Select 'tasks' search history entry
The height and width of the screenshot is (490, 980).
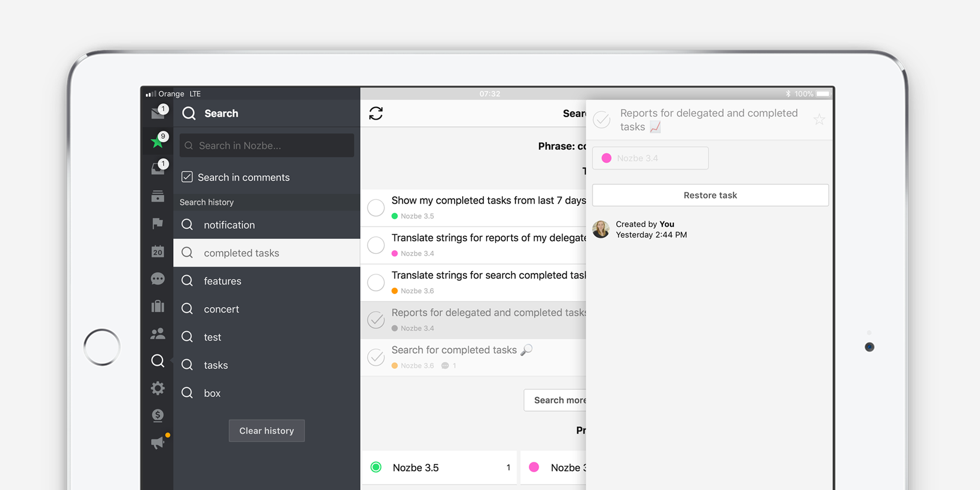click(x=267, y=365)
